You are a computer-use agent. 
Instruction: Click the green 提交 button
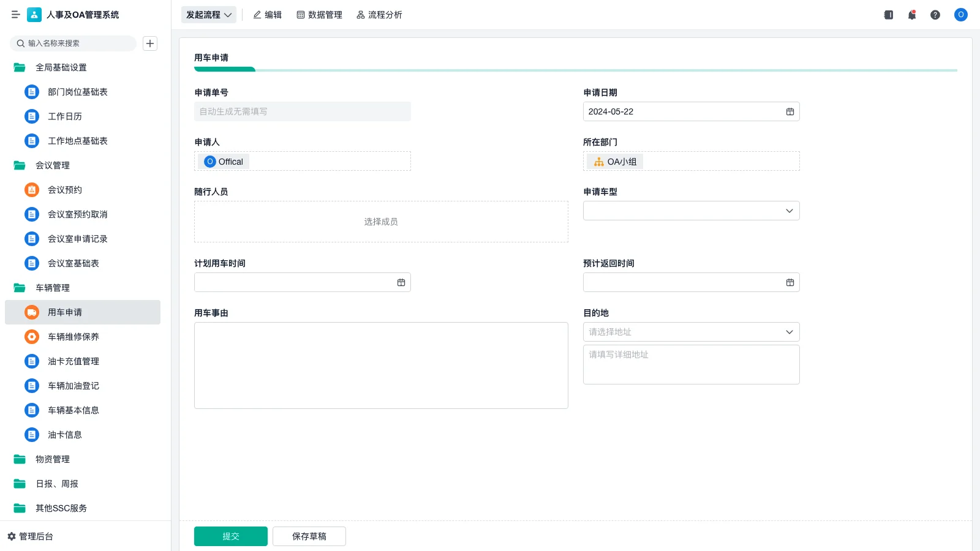(230, 536)
